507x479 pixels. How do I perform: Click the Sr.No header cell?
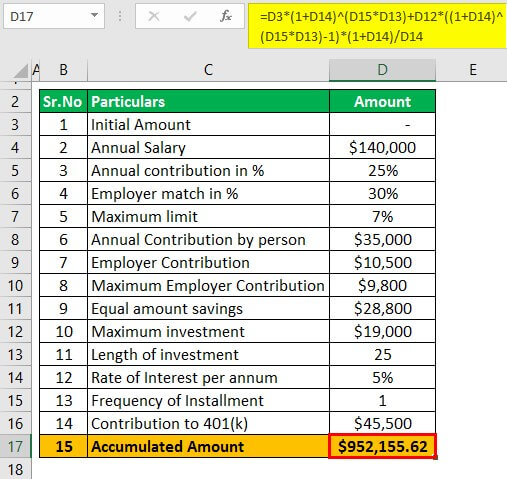point(63,101)
